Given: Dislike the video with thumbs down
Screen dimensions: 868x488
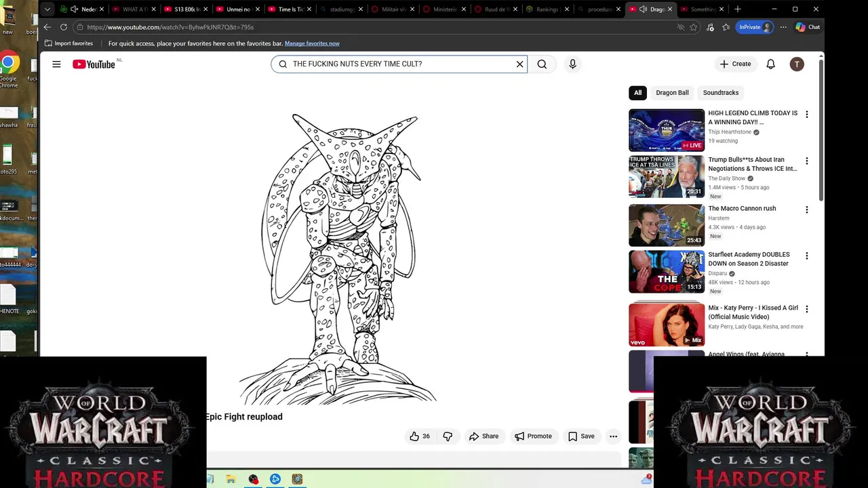Looking at the screenshot, I should click(x=448, y=436).
